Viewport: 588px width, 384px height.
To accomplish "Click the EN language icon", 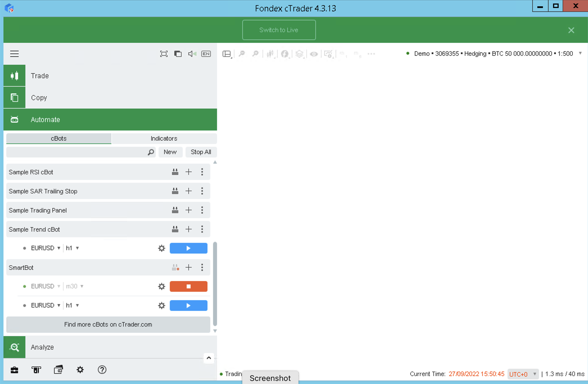I will [x=206, y=54].
